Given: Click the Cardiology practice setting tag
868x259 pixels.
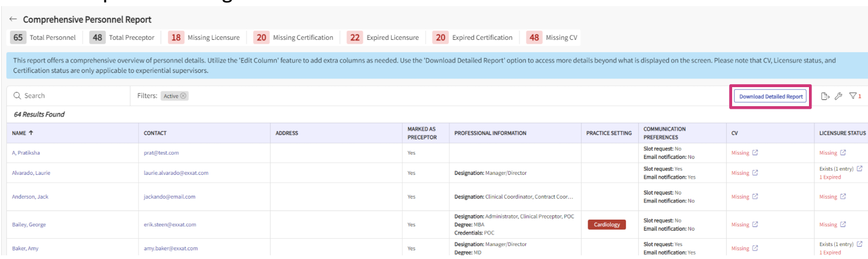Looking at the screenshot, I should pyautogui.click(x=607, y=225).
